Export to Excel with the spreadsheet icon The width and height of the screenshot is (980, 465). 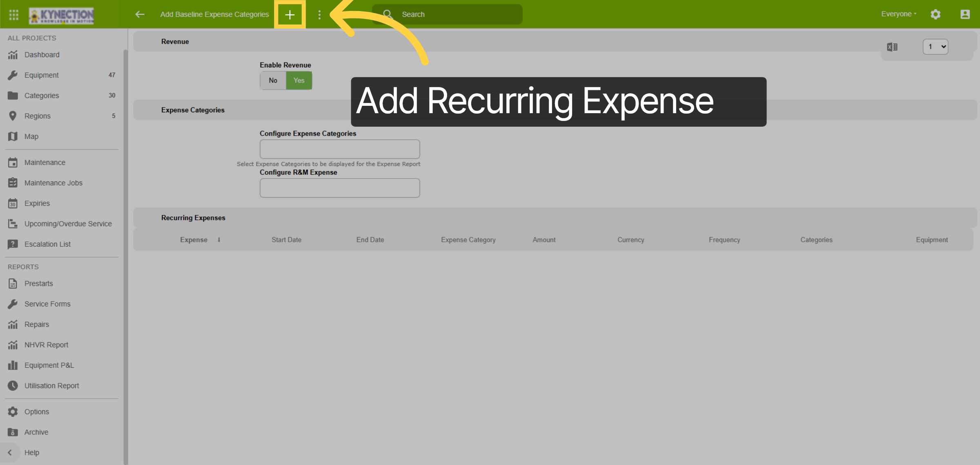point(892,47)
